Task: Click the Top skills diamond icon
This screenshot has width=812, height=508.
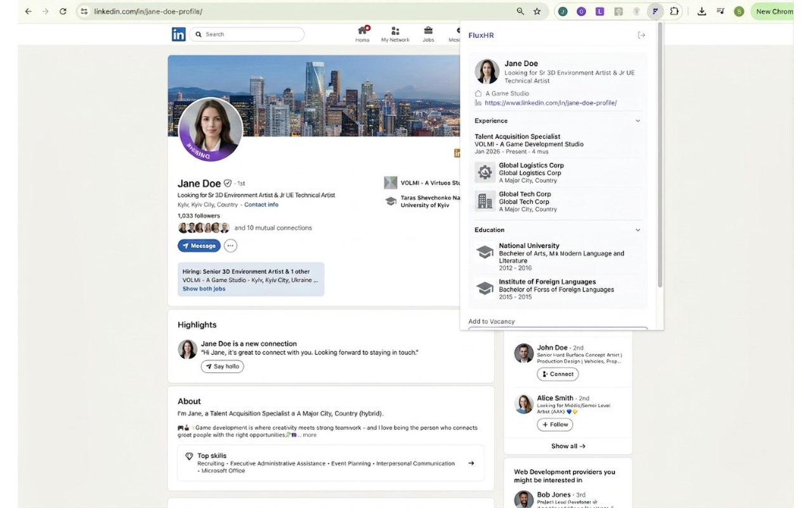Action: point(189,456)
